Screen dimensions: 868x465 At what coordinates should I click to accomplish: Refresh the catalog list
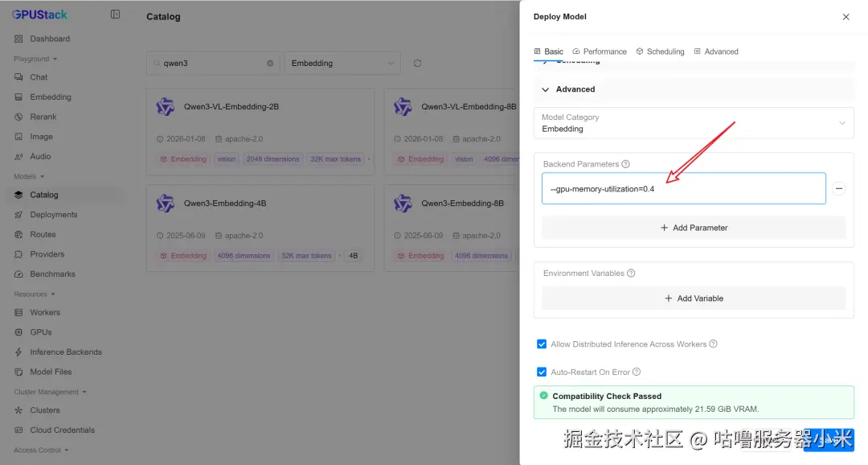[417, 64]
